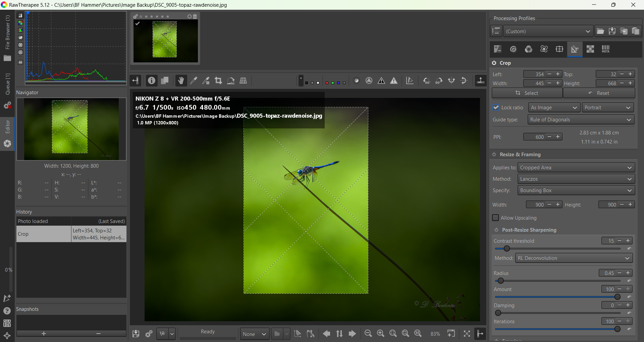
Task: Open the Processing Profiles (Custom) dropdown
Action: point(548,32)
